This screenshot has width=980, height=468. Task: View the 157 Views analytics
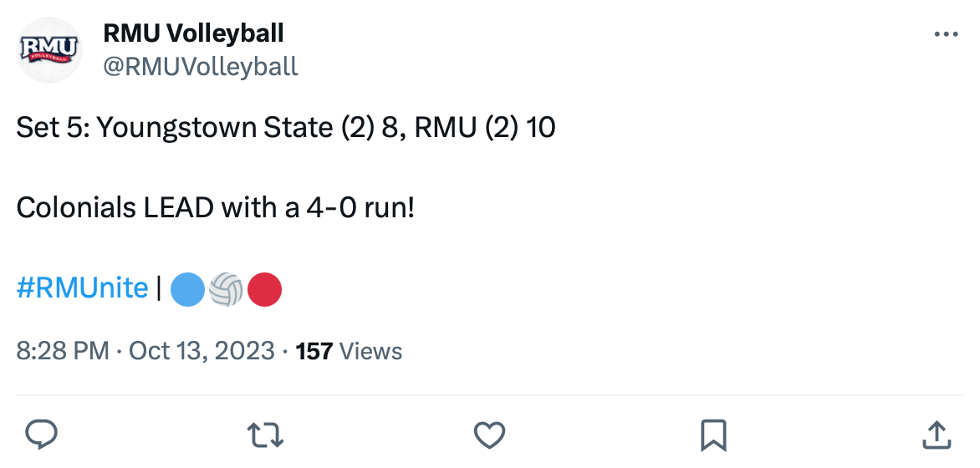349,351
